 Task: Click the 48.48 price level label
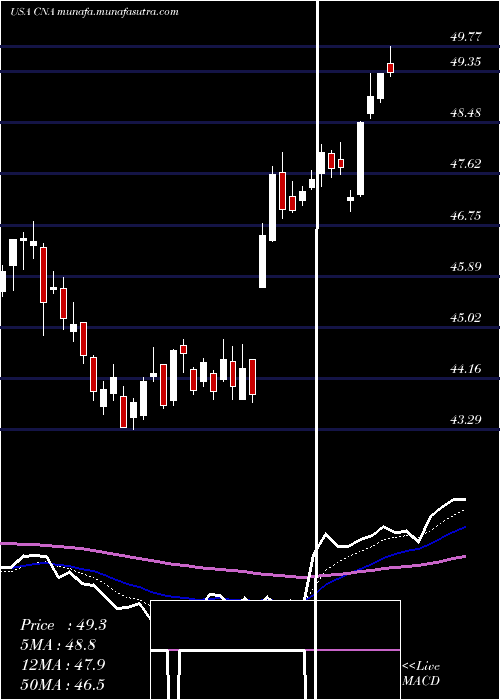point(466,112)
